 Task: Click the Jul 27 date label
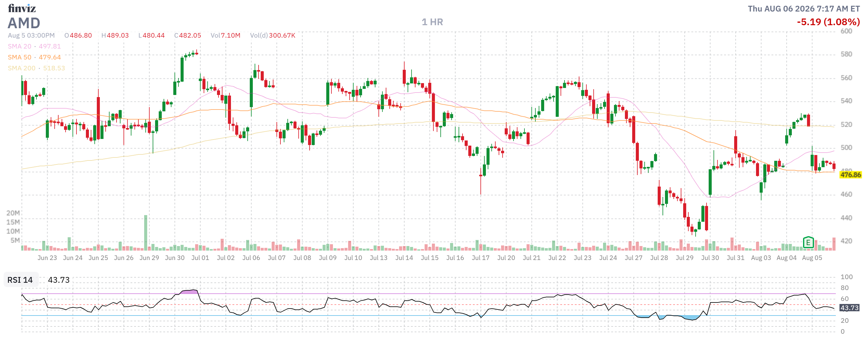coord(633,258)
